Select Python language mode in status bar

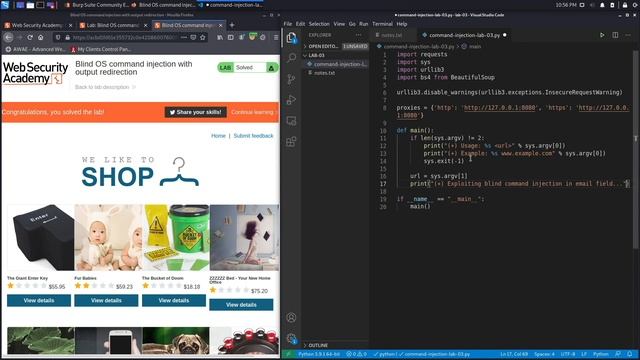pyautogui.click(x=600, y=354)
